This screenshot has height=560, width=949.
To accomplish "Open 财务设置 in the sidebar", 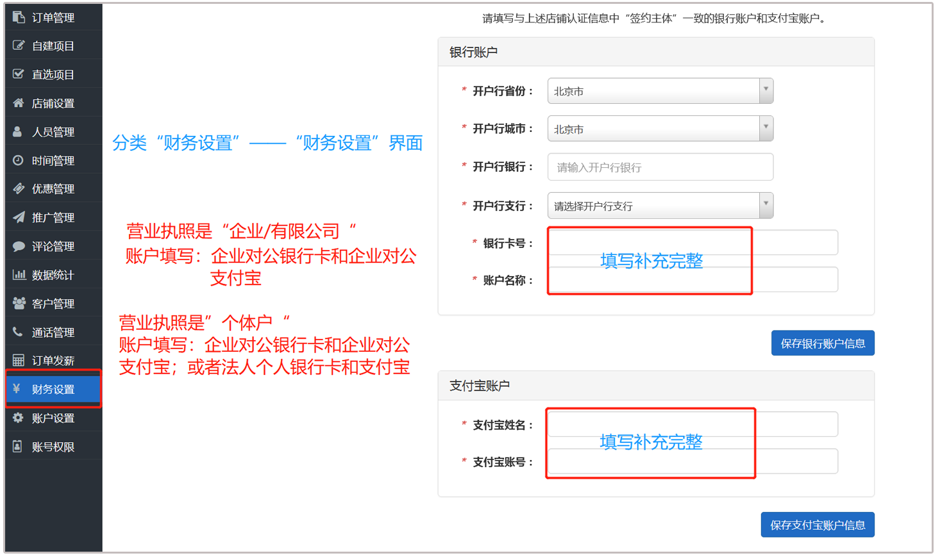I will click(53, 389).
